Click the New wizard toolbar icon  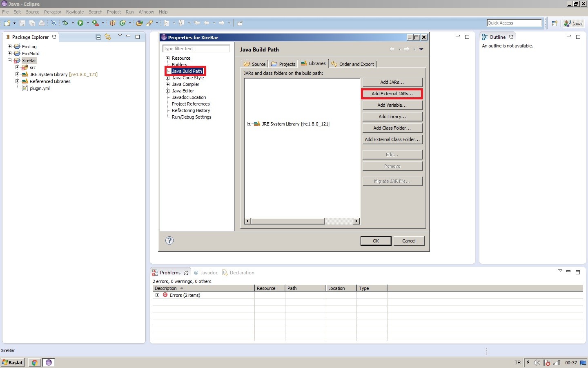pyautogui.click(x=7, y=23)
